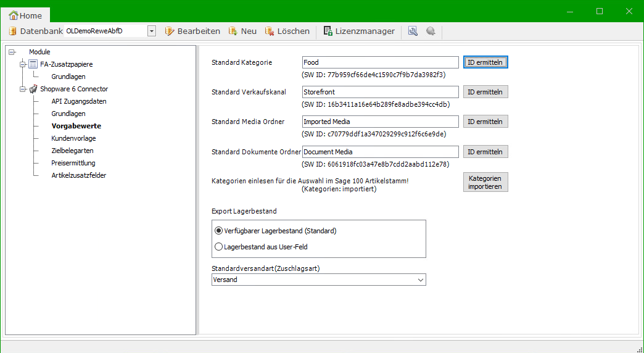Click the Bearbeiten edit icon in toolbar
The height and width of the screenshot is (353, 644).
click(x=170, y=31)
